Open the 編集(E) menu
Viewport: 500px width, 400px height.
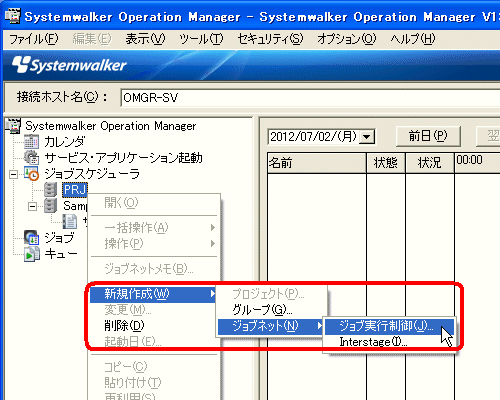tap(92, 39)
